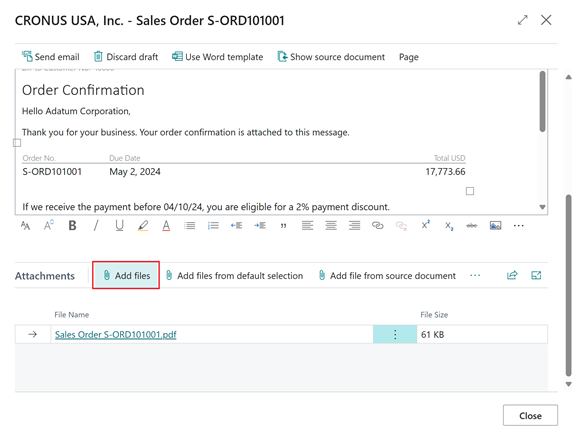Increase paragraph indent
Image resolution: width=572 pixels, height=440 pixels.
pyautogui.click(x=260, y=225)
